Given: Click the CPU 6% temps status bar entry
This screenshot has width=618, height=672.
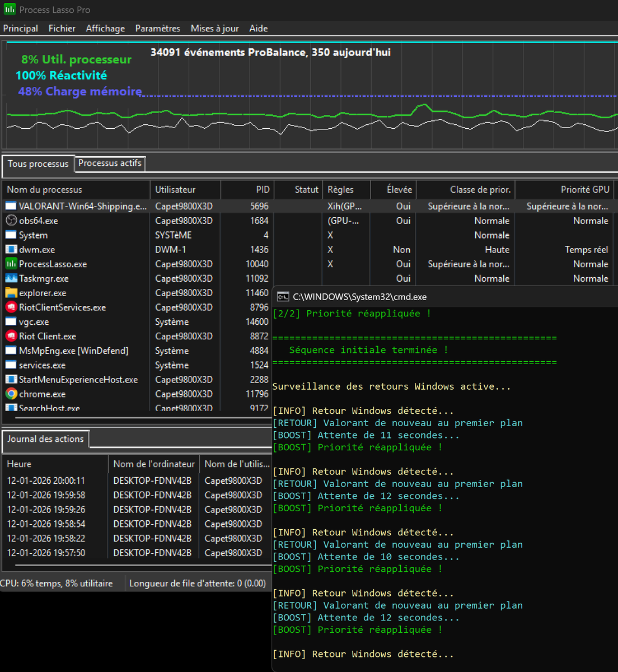Looking at the screenshot, I should (x=57, y=583).
